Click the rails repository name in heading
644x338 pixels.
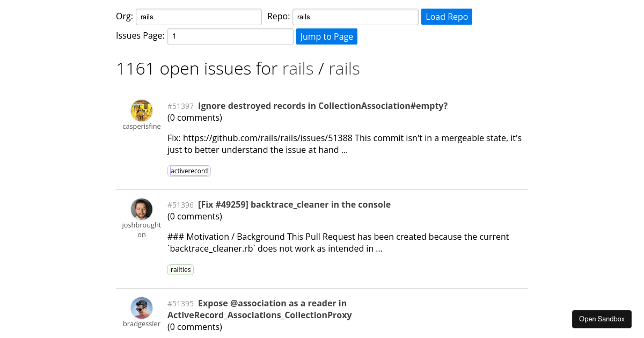click(344, 68)
